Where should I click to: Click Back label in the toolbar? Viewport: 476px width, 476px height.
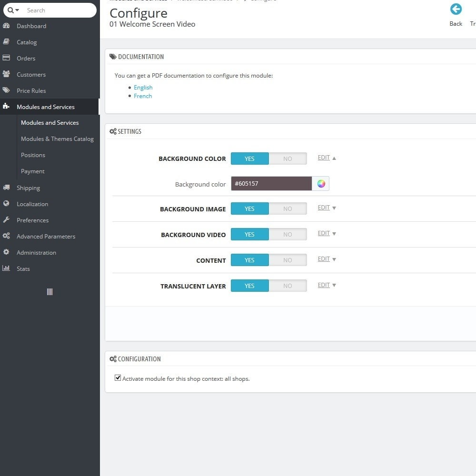point(456,24)
